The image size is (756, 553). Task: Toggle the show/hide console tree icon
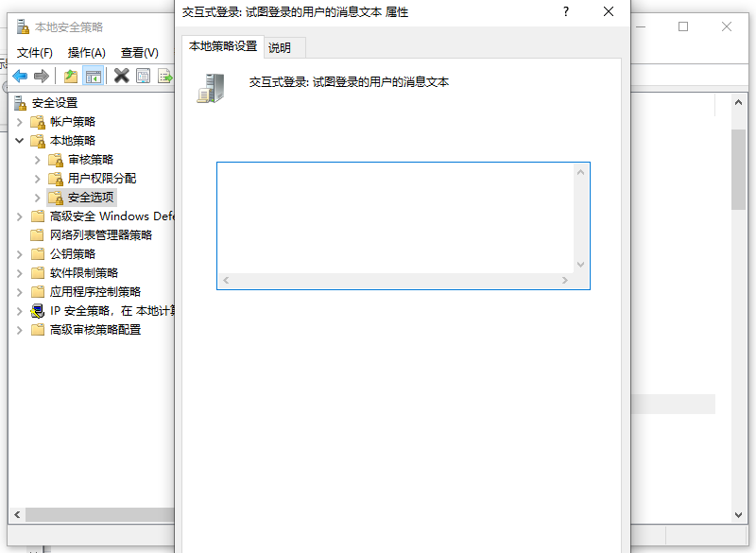(x=93, y=76)
